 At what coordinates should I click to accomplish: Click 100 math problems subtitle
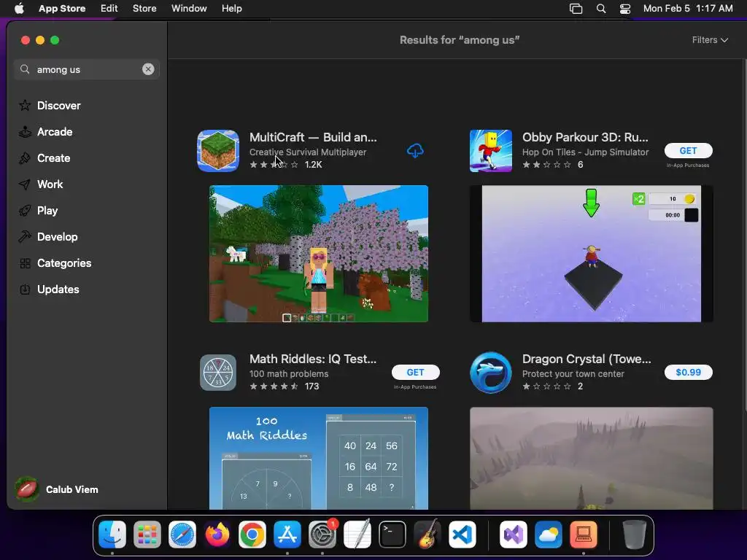point(289,374)
